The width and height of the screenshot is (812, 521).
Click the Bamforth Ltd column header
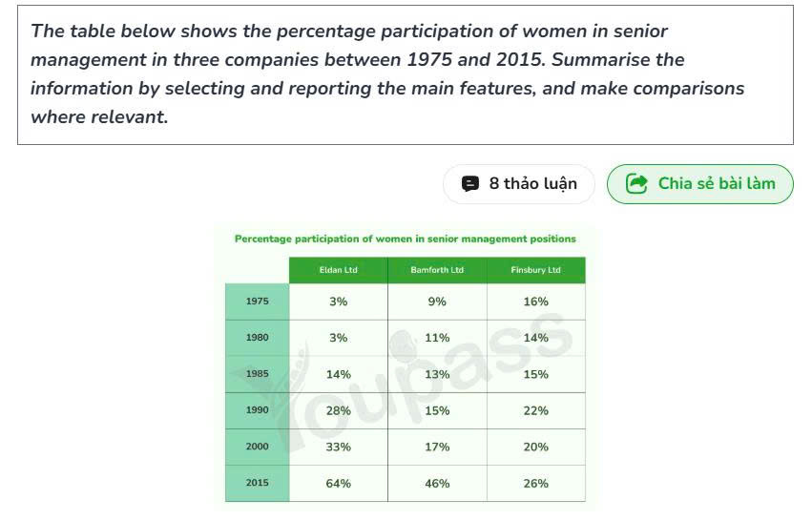(x=437, y=270)
